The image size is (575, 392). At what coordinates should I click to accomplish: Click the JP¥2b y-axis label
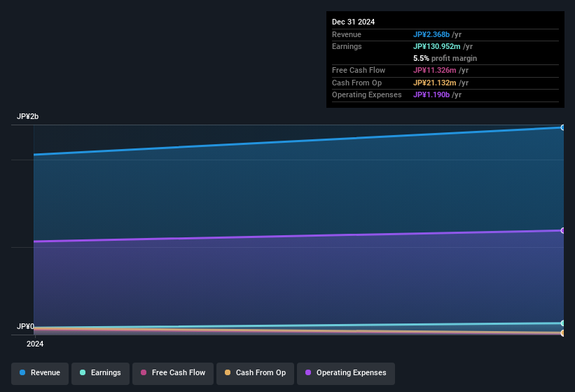click(x=27, y=116)
